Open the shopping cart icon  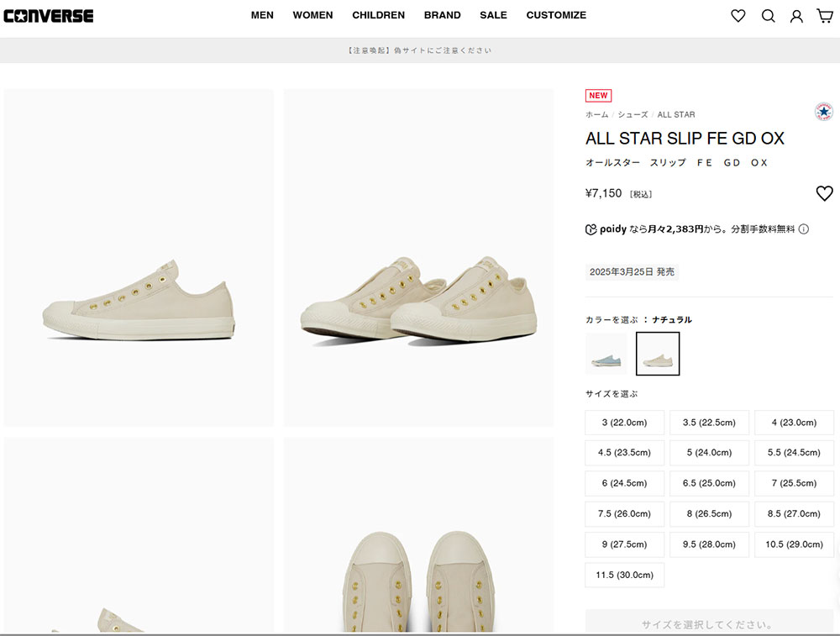(825, 15)
